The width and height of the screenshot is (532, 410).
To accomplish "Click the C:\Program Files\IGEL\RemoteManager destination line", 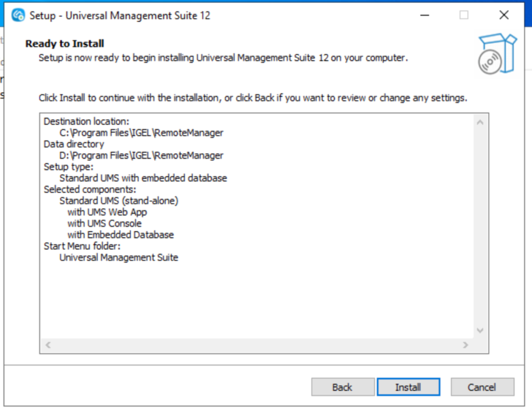I will (x=141, y=133).
